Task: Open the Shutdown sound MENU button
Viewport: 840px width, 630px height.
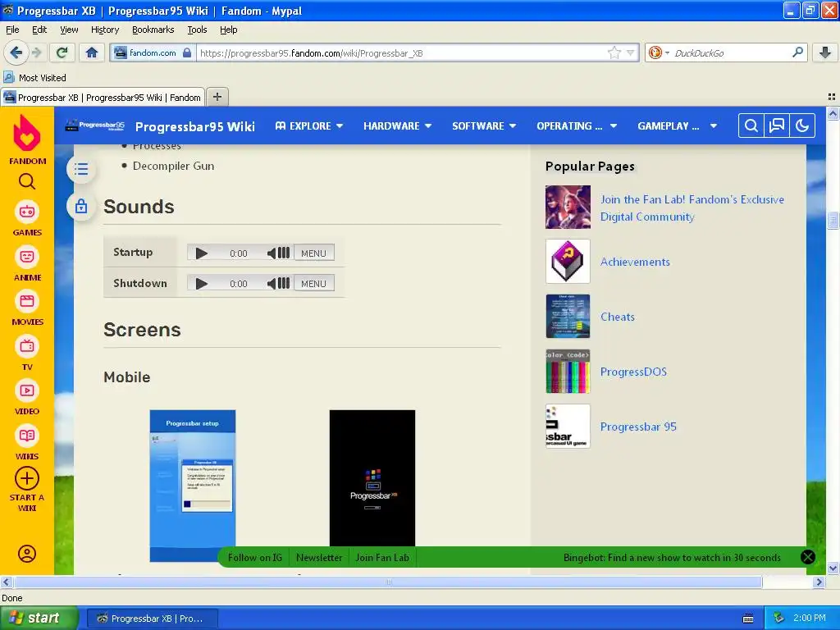Action: (x=314, y=283)
